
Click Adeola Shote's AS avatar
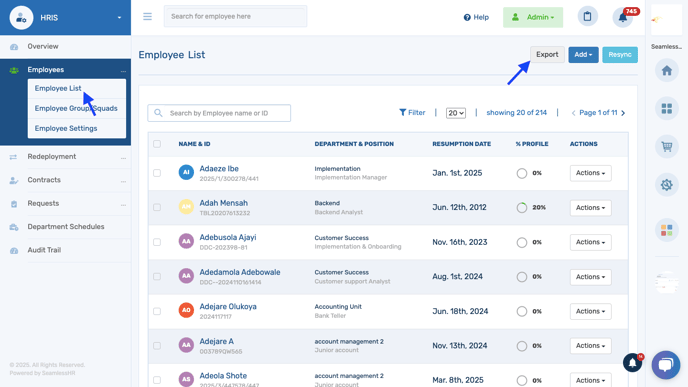click(x=186, y=379)
